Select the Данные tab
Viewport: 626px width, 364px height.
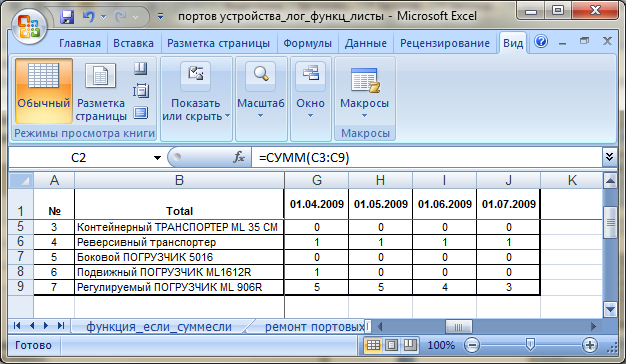pos(366,43)
